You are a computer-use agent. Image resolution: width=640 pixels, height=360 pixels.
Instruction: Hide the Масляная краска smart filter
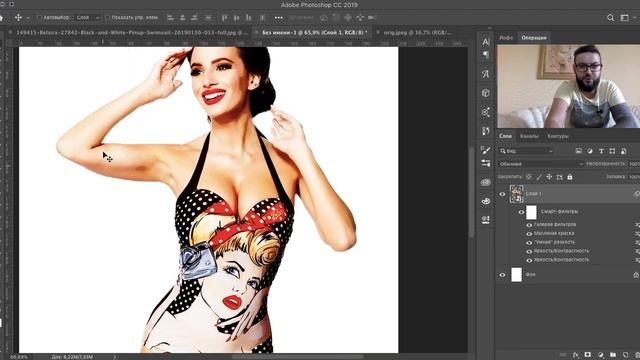[529, 234]
